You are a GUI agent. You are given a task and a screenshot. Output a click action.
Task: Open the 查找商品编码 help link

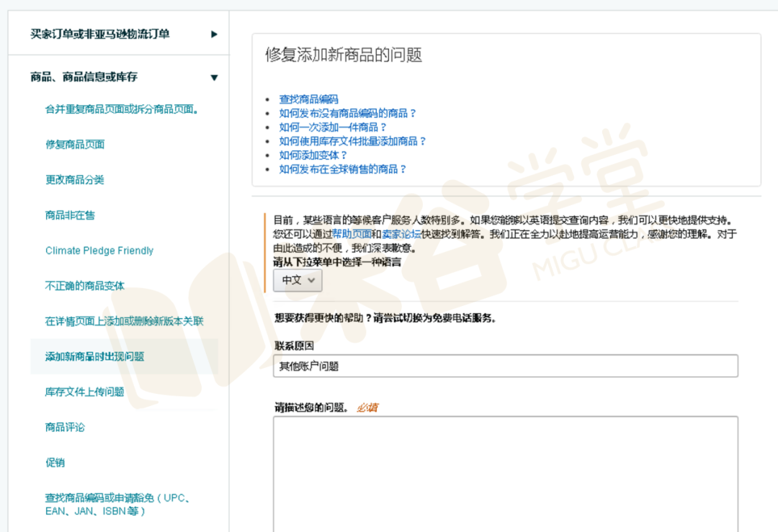click(x=308, y=99)
